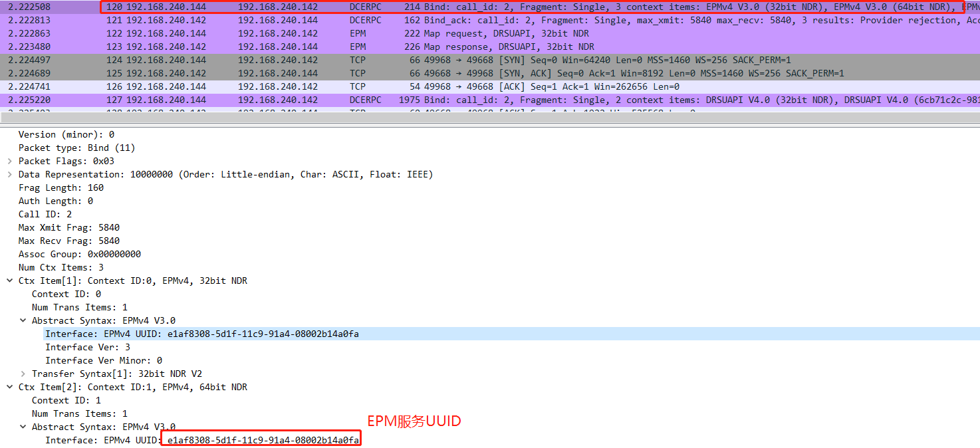980x448 pixels.
Task: Collapse Abstract Syntax under Ctx Item[2]
Action: [x=23, y=427]
